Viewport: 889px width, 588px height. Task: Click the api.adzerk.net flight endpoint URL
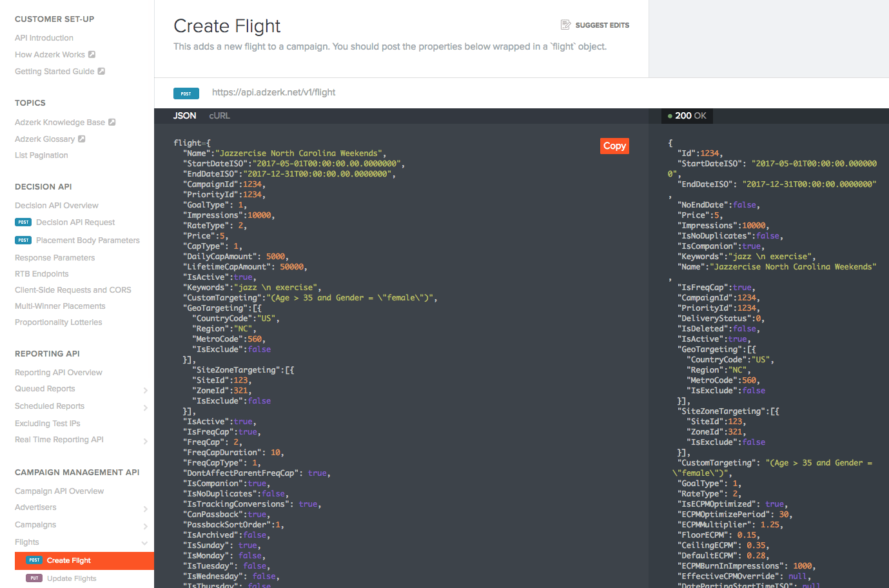[273, 92]
